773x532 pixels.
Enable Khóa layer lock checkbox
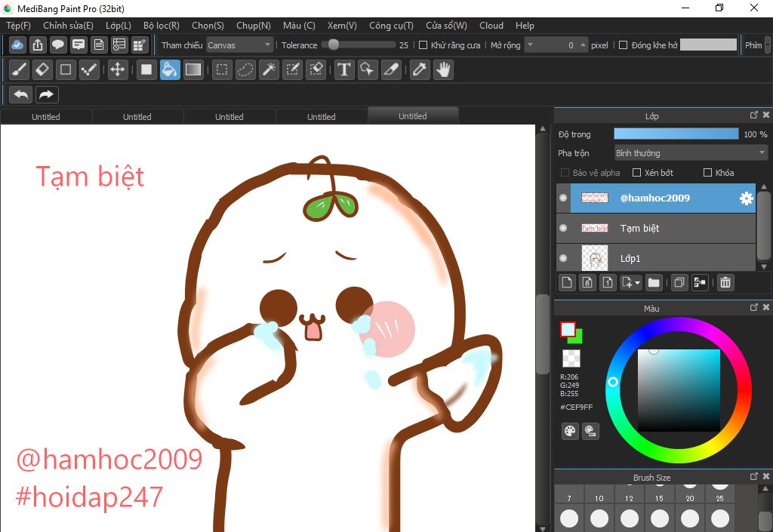click(x=707, y=172)
